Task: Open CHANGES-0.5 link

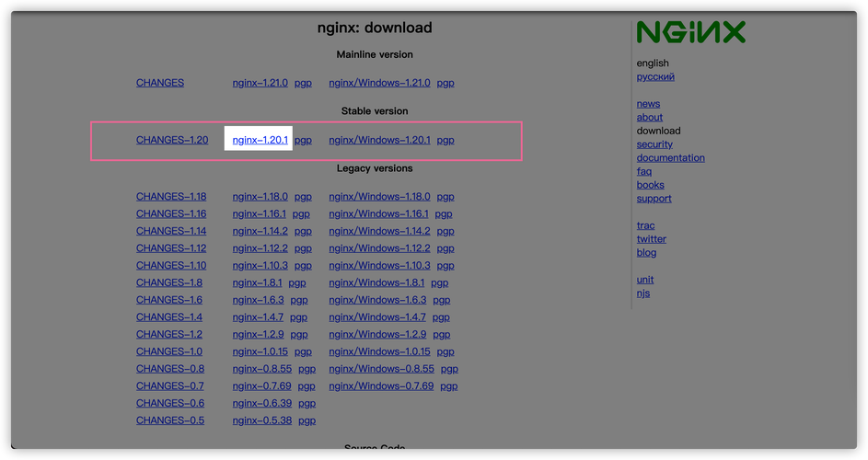Action: point(170,420)
